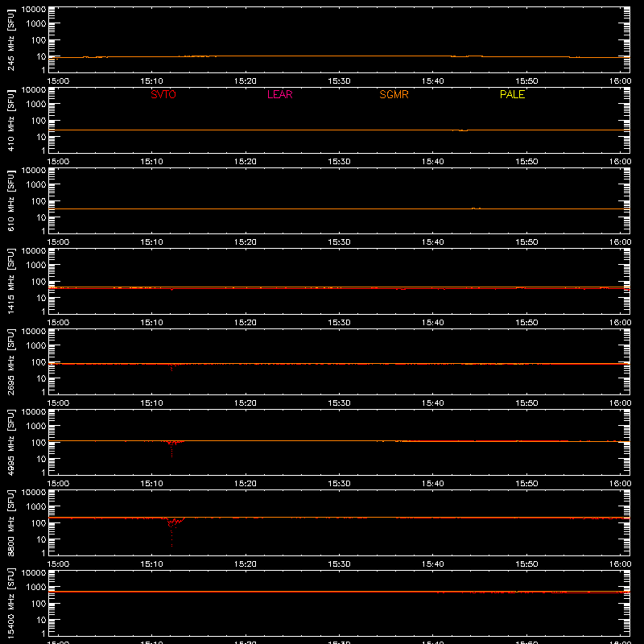This screenshot has height=644, width=644.
Task: Select the orange SGMR station label
Action: [x=394, y=94]
